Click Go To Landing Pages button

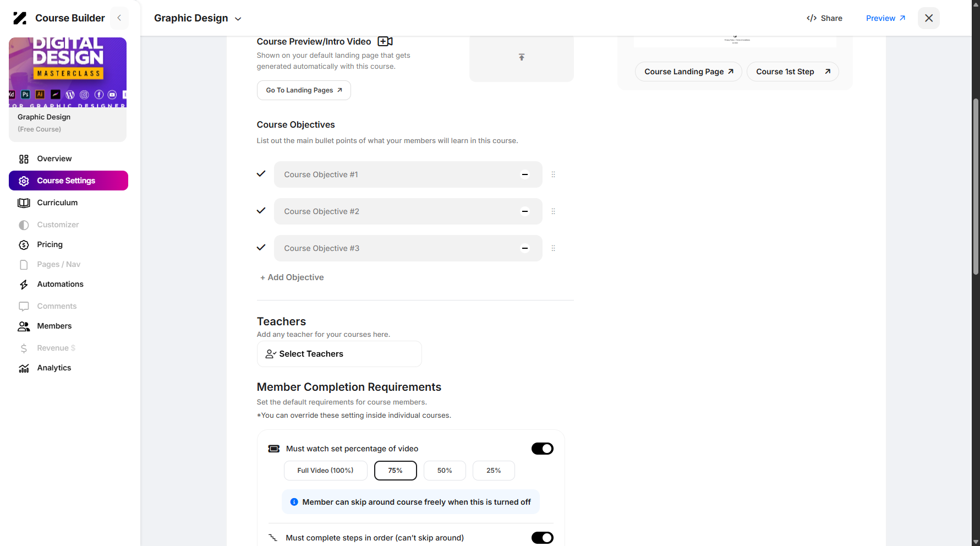[304, 90]
